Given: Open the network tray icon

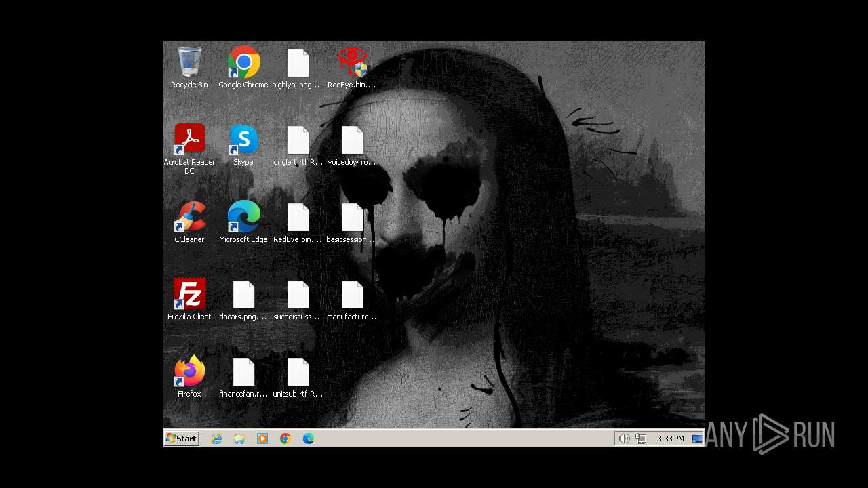Looking at the screenshot, I should tap(641, 439).
